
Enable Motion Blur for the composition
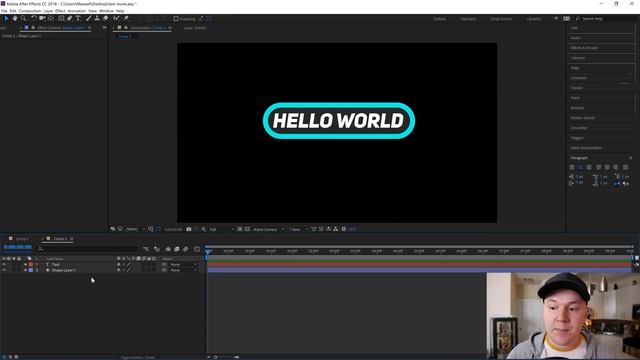tap(186, 249)
